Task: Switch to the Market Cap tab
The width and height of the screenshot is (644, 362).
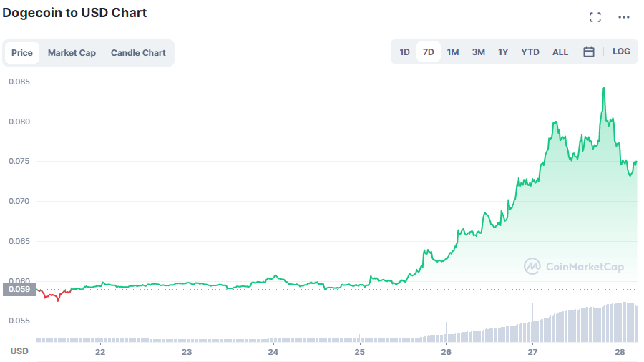Action: coord(72,53)
